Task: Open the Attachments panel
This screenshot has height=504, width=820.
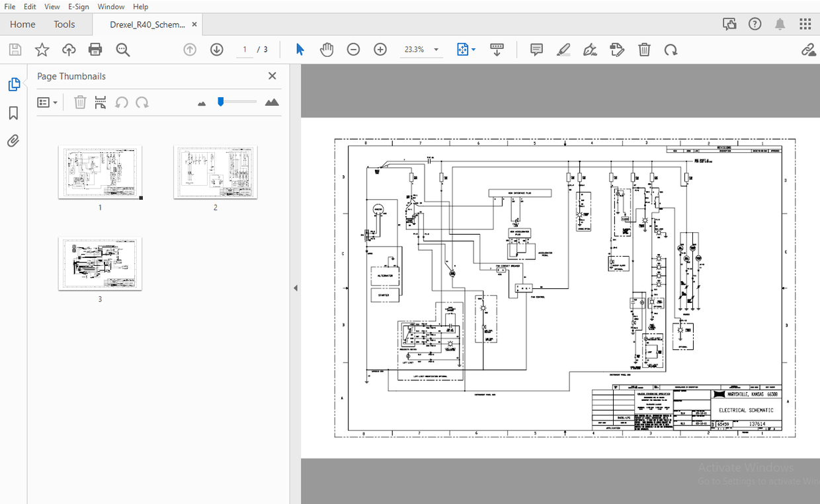Action: pyautogui.click(x=14, y=140)
